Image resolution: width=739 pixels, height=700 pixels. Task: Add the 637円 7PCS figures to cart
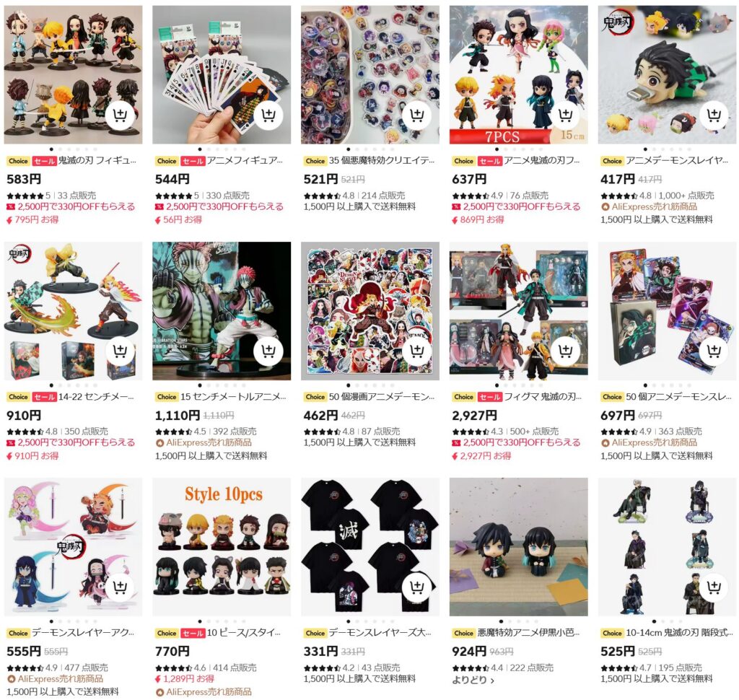(566, 115)
